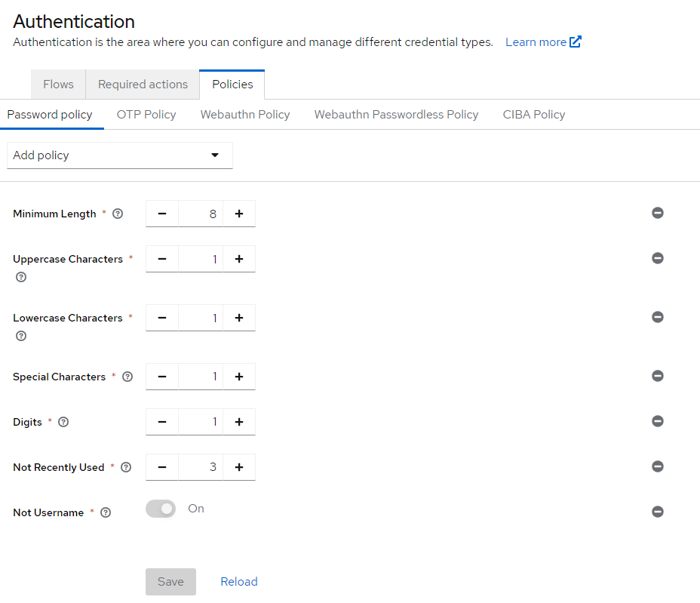Image resolution: width=700 pixels, height=603 pixels.
Task: Open Webauthn Passwordless Policy tab
Action: click(397, 115)
